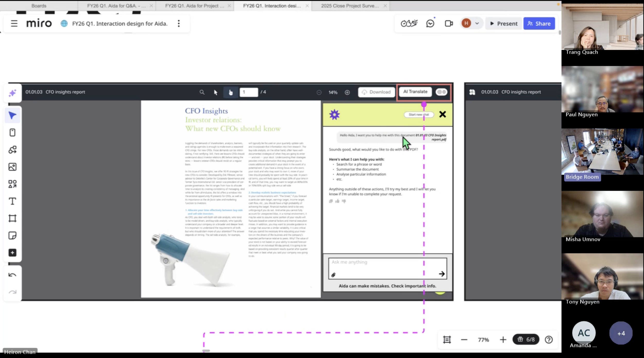Expand the user avatar dropdown chevron
Image resolution: width=644 pixels, height=358 pixels.
click(477, 23)
